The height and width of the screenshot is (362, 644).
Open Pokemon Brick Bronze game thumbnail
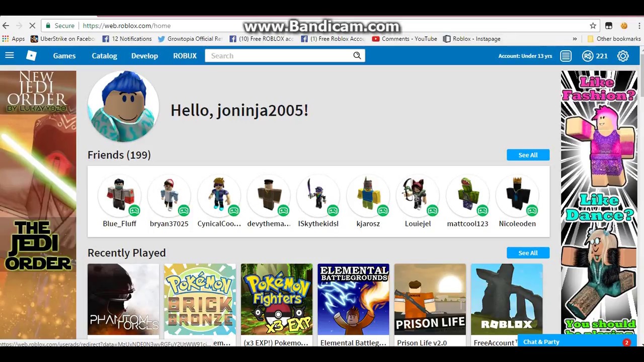click(200, 299)
